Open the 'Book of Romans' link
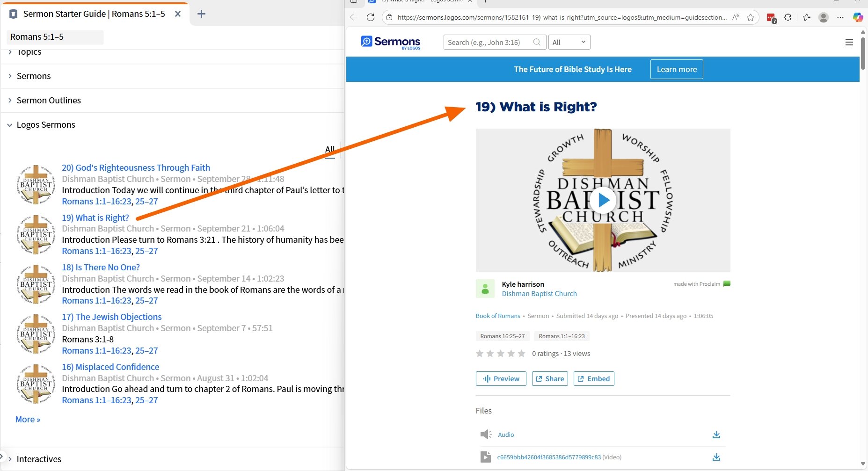 pyautogui.click(x=497, y=316)
